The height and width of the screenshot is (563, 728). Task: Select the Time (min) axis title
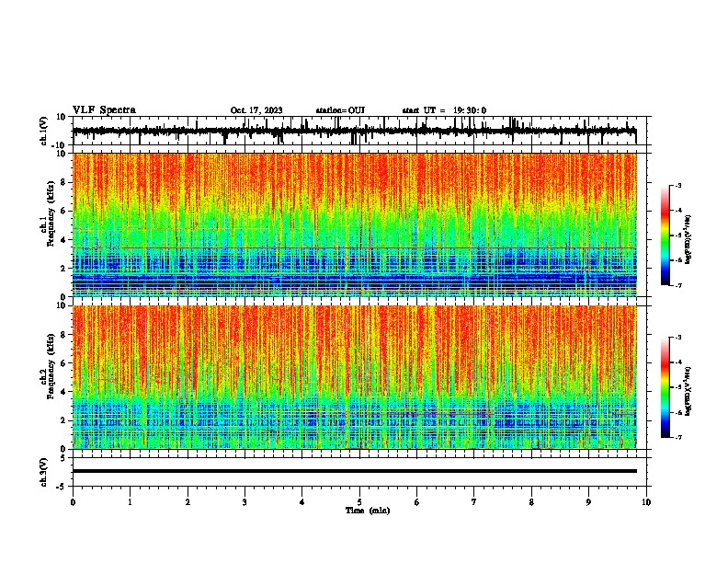(x=368, y=511)
